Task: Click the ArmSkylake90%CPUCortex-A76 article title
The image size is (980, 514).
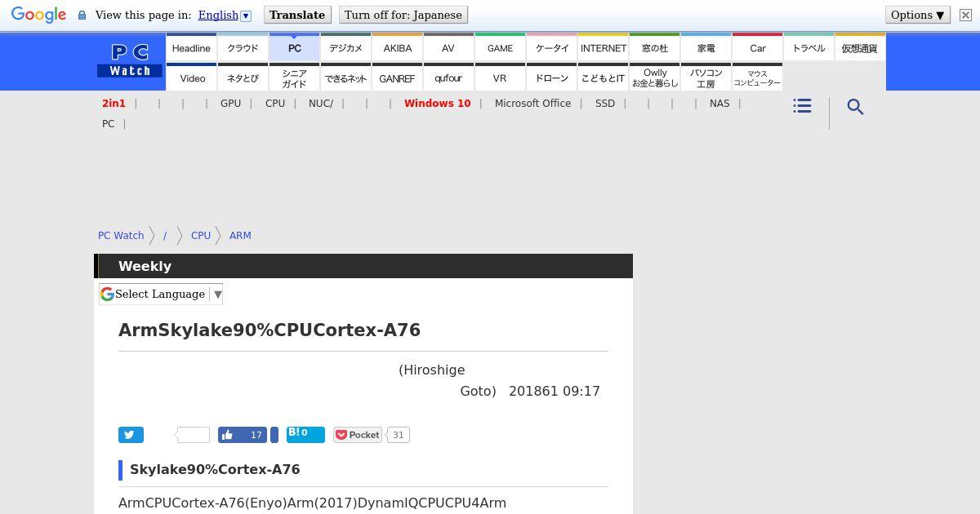Action: [269, 330]
